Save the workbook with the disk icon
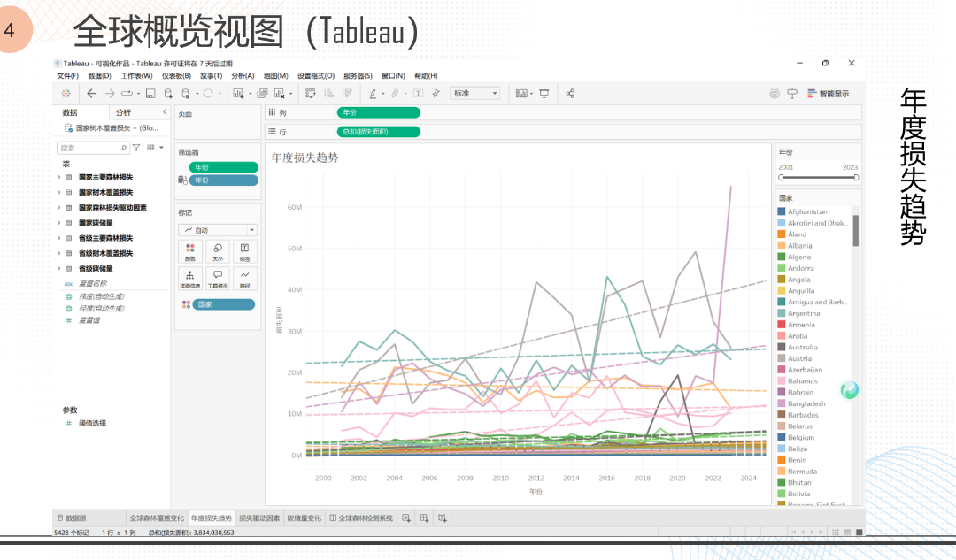 click(x=150, y=93)
